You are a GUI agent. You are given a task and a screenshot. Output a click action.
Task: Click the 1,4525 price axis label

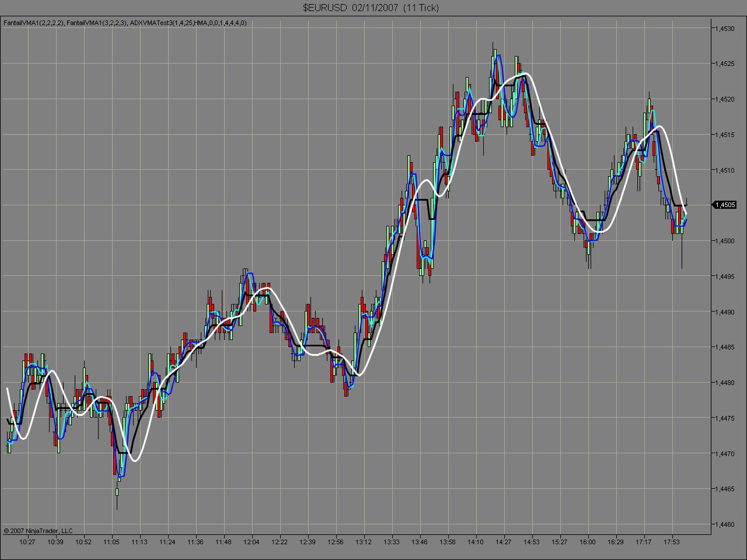(725, 64)
